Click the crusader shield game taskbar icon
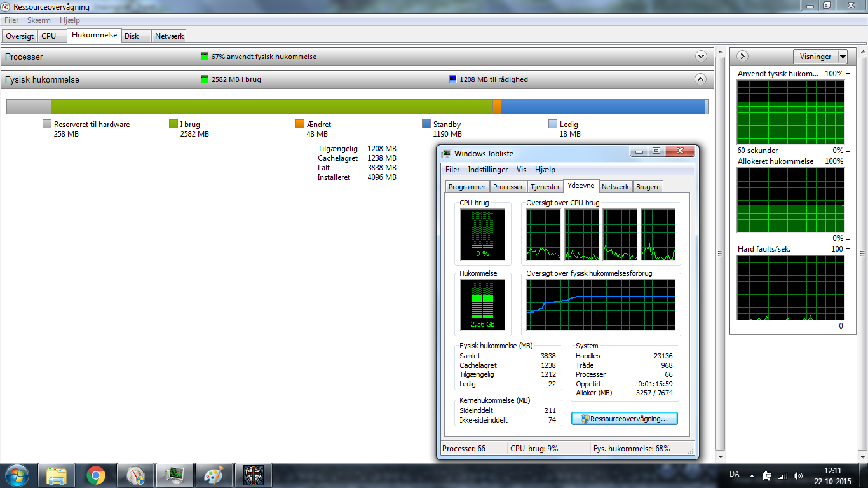Screen dimensions: 868x488 point(254,475)
